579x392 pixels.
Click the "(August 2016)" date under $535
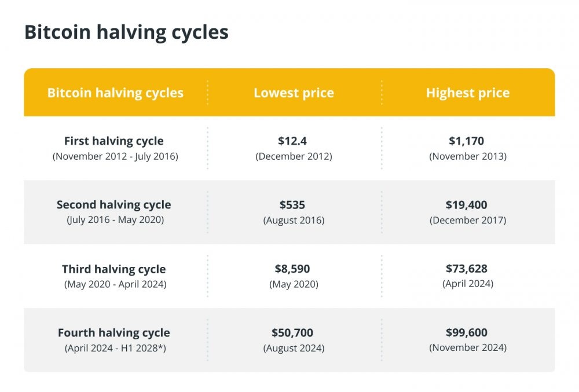(294, 220)
